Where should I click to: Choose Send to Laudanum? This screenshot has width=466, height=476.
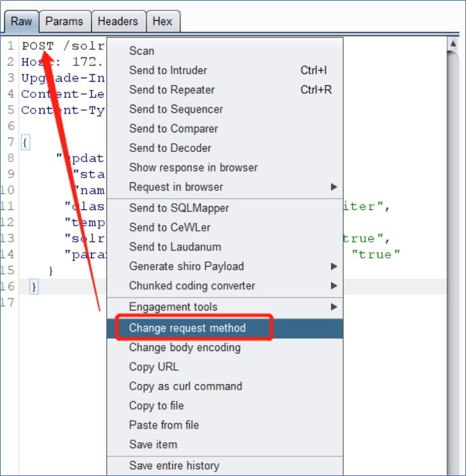coord(225,247)
